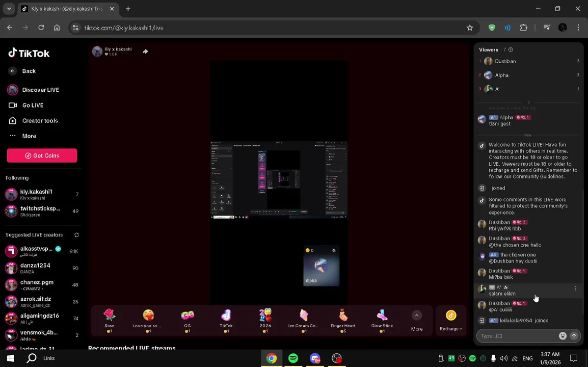Screen dimensions: 588x367
Task: Open Discord from taskbar
Action: coord(314,358)
